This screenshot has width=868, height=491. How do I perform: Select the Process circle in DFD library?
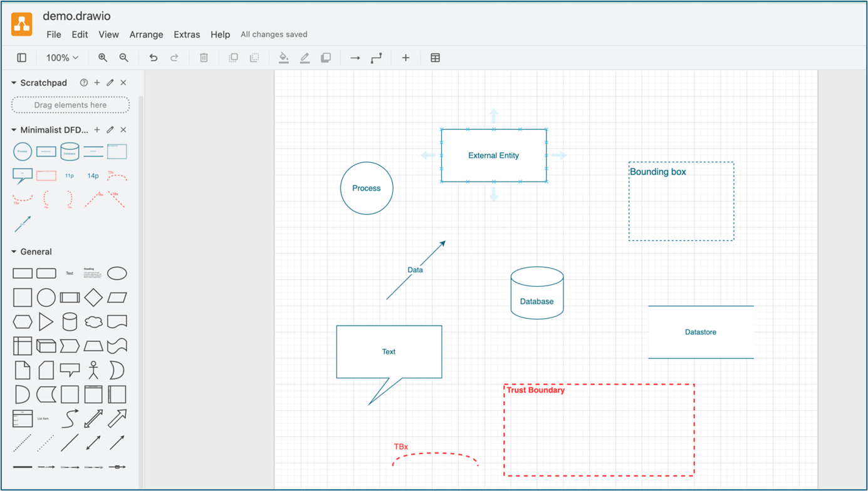pyautogui.click(x=23, y=152)
